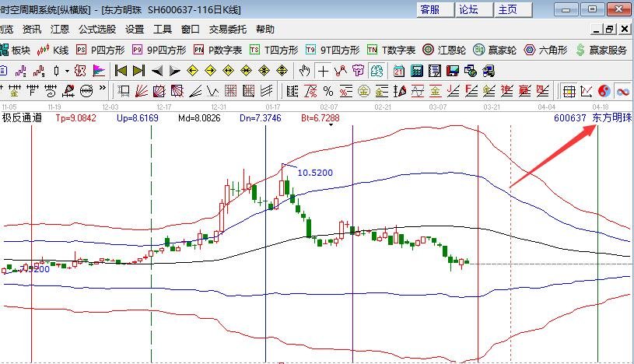Viewport: 634px width, 364px height.
Task: Step back with black left triangle
Action: coord(157,72)
